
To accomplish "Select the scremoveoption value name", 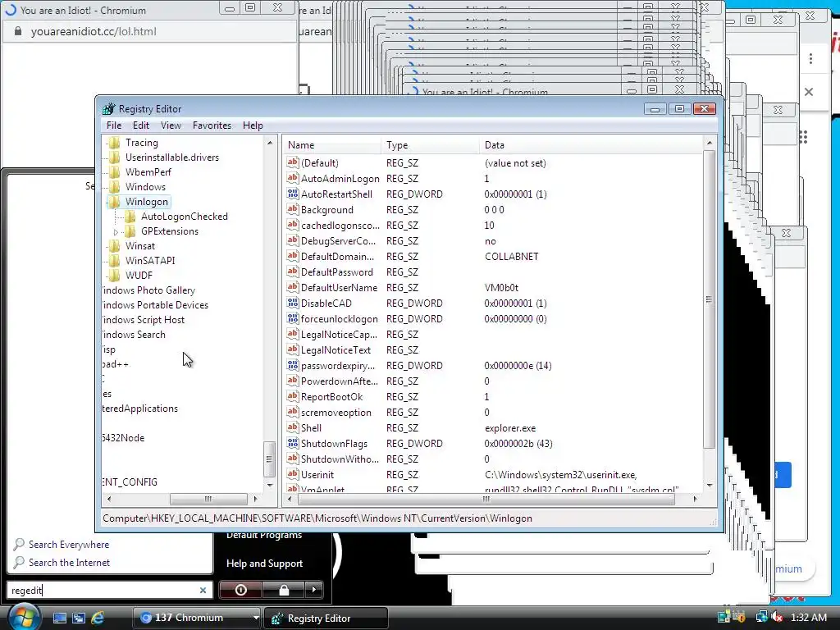I will [x=336, y=413].
